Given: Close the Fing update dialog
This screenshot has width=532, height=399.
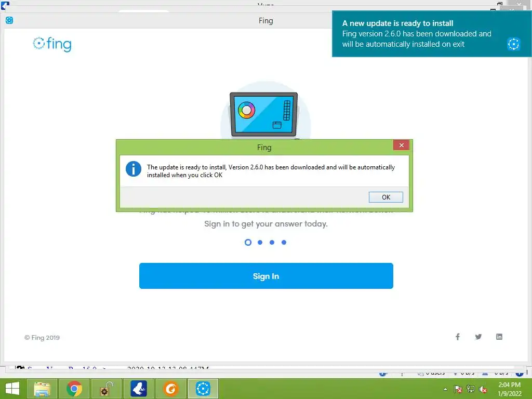Looking at the screenshot, I should point(402,145).
